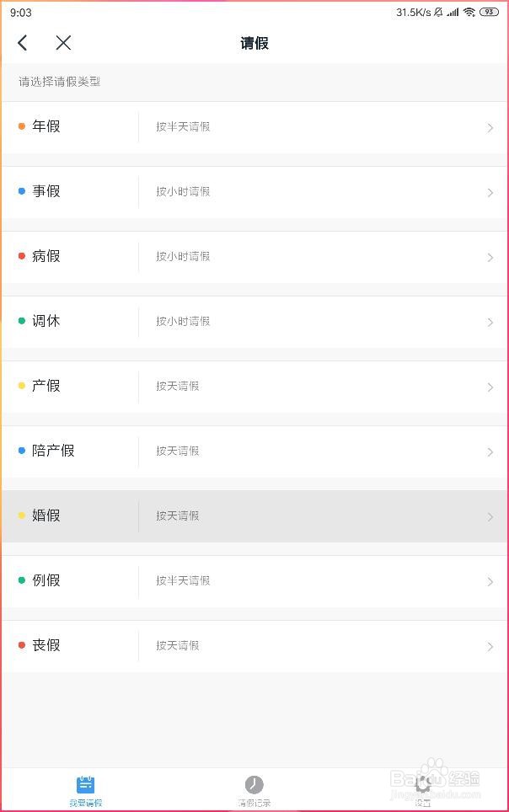Tap the back arrow icon

click(22, 42)
